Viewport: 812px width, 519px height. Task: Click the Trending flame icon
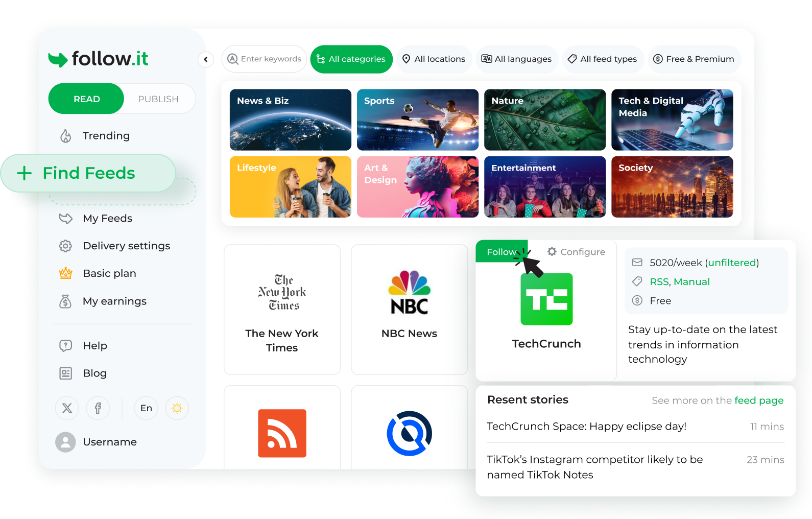tap(66, 136)
